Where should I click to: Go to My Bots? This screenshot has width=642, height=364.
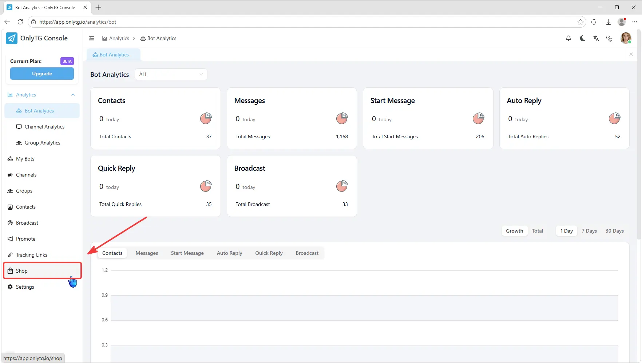42,159
